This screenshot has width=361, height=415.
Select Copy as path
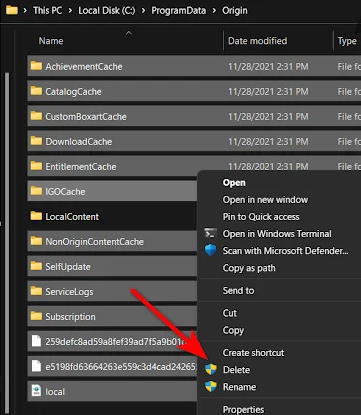point(249,268)
